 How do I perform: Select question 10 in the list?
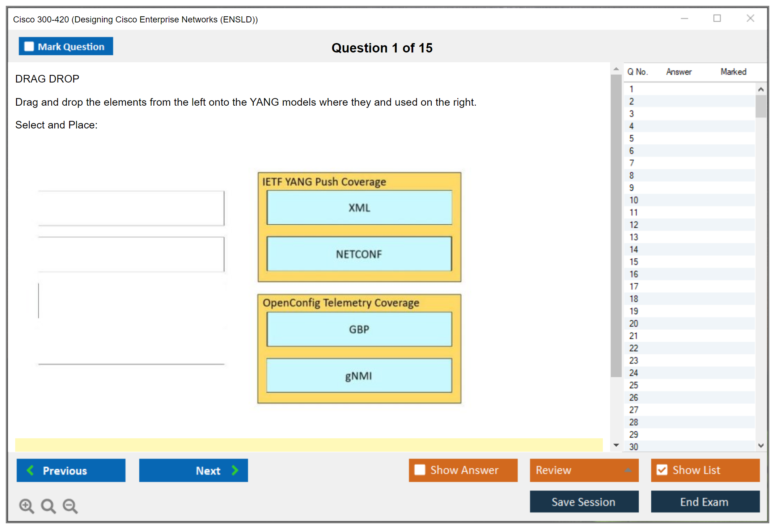pos(634,200)
